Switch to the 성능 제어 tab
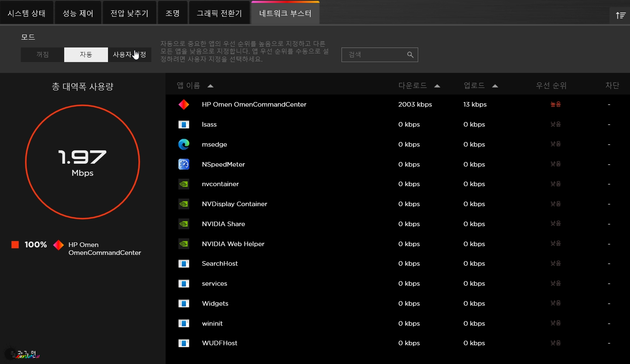Viewport: 630px width, 364px height. [78, 13]
